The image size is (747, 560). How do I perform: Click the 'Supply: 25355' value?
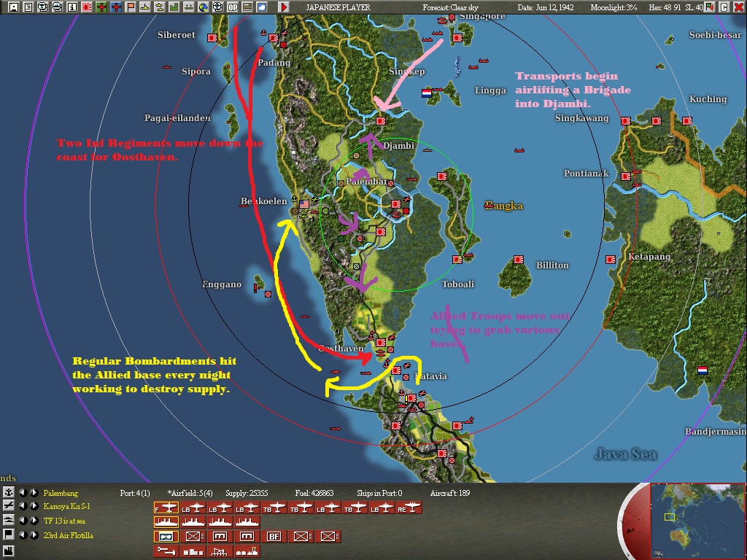[x=247, y=493]
